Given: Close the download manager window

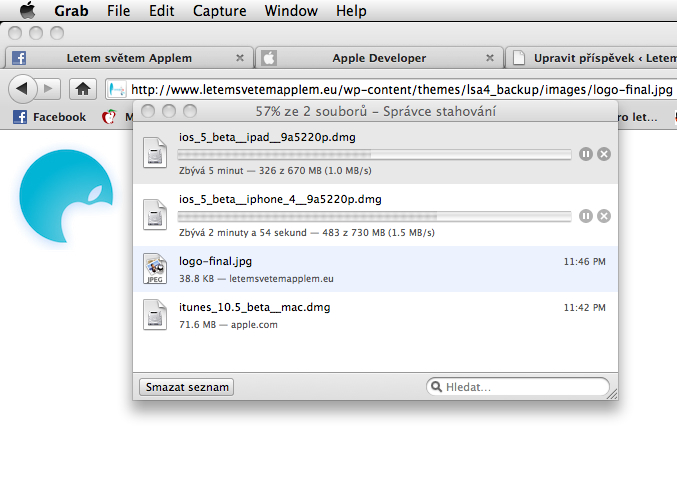Looking at the screenshot, I should [148, 111].
